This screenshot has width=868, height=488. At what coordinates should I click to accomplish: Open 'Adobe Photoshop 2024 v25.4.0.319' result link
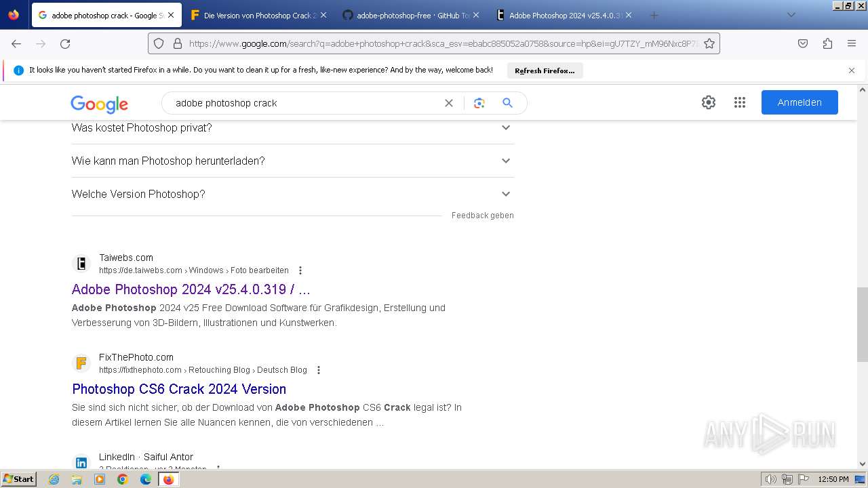click(191, 289)
